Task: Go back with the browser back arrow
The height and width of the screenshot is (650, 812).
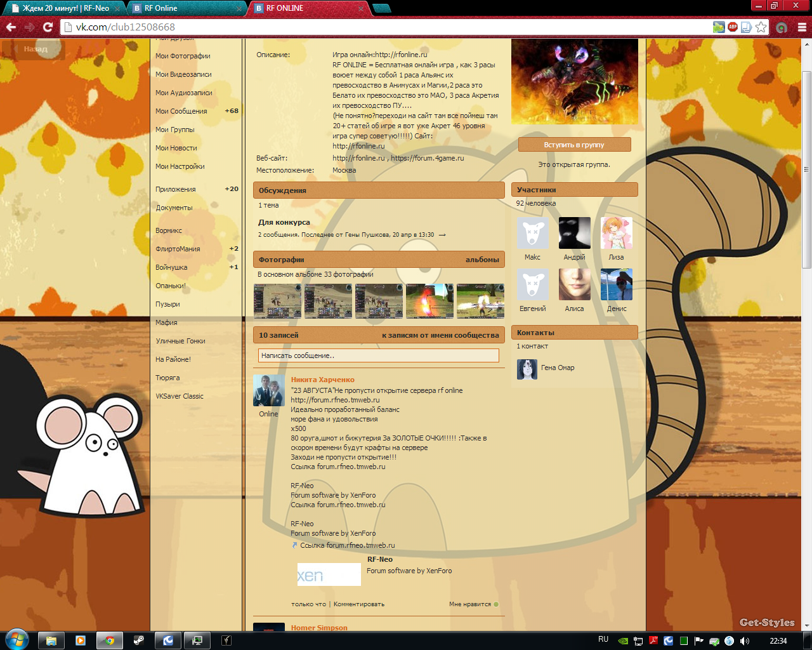Action: click(x=11, y=27)
